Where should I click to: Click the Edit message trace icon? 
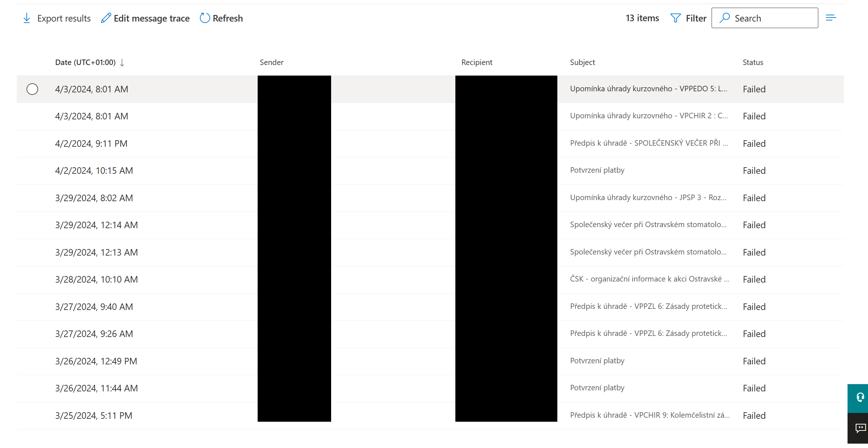coord(105,18)
